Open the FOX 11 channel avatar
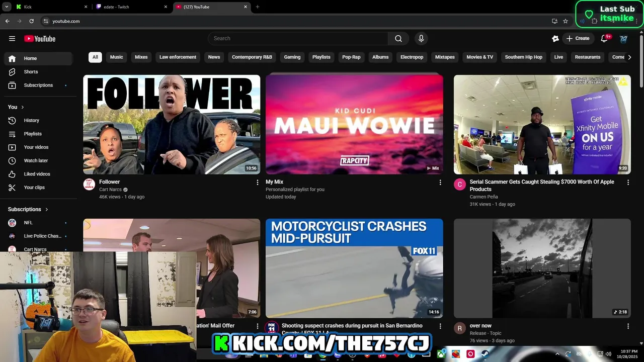 [272, 328]
